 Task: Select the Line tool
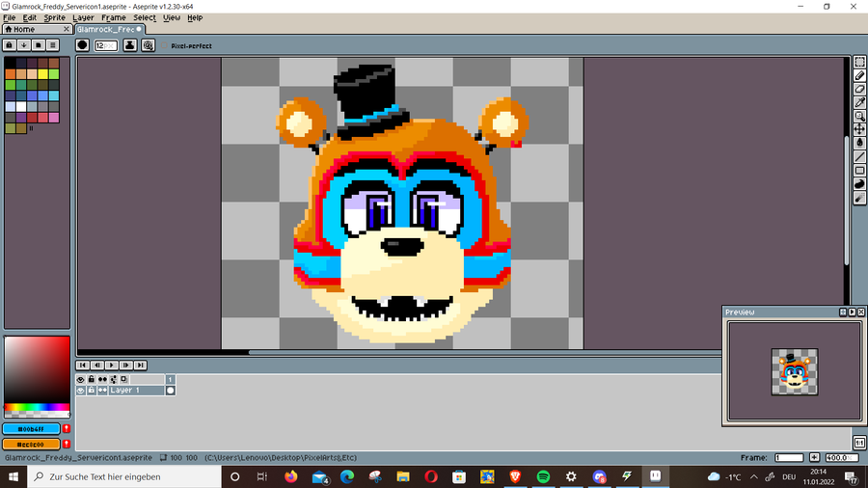859,156
